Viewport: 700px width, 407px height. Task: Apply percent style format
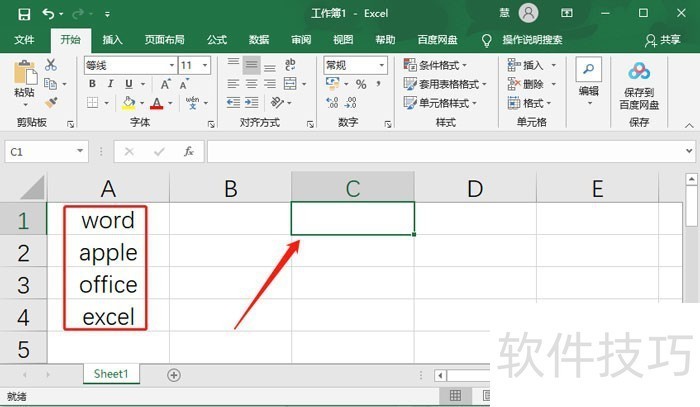click(361, 84)
